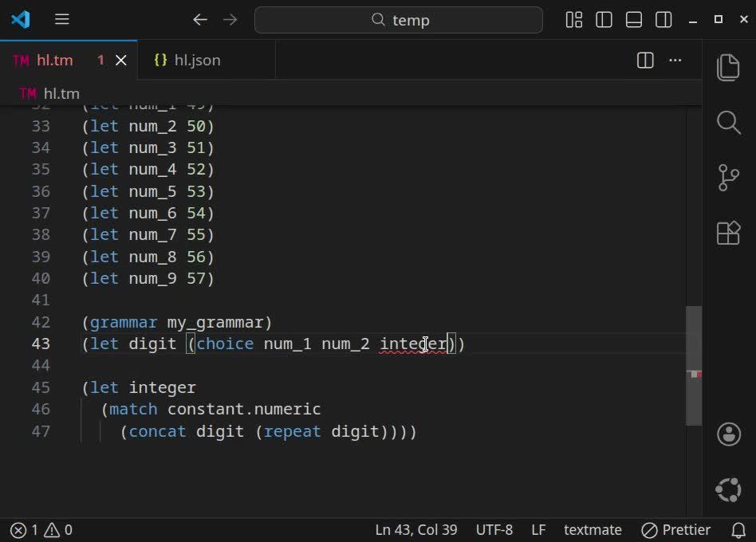The image size is (756, 542).
Task: Open the Search view in the activity bar
Action: pyautogui.click(x=727, y=123)
